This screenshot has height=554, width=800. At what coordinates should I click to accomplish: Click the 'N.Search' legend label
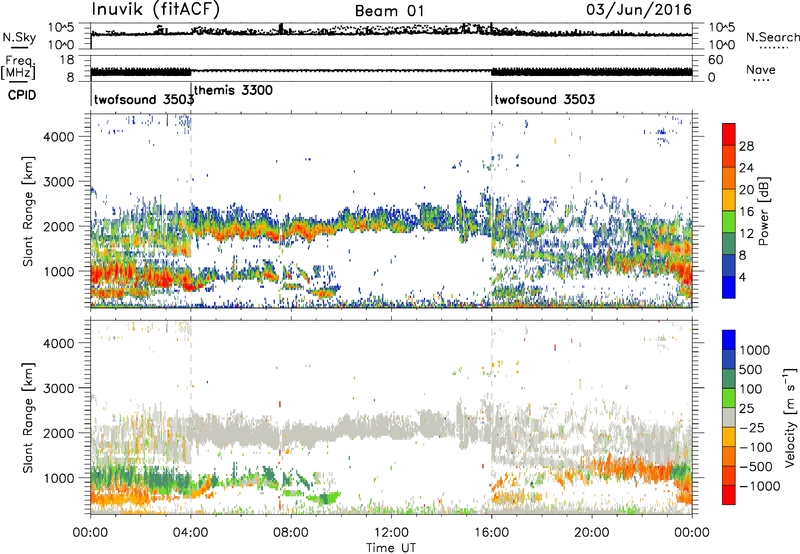pyautogui.click(x=772, y=37)
